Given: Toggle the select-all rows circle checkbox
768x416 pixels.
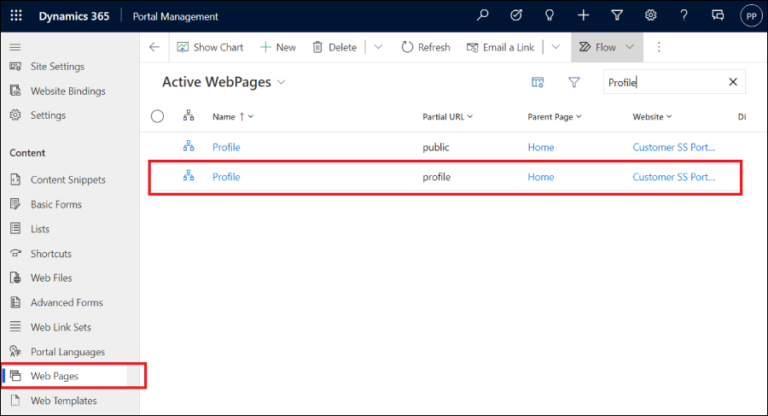Looking at the screenshot, I should [157, 117].
